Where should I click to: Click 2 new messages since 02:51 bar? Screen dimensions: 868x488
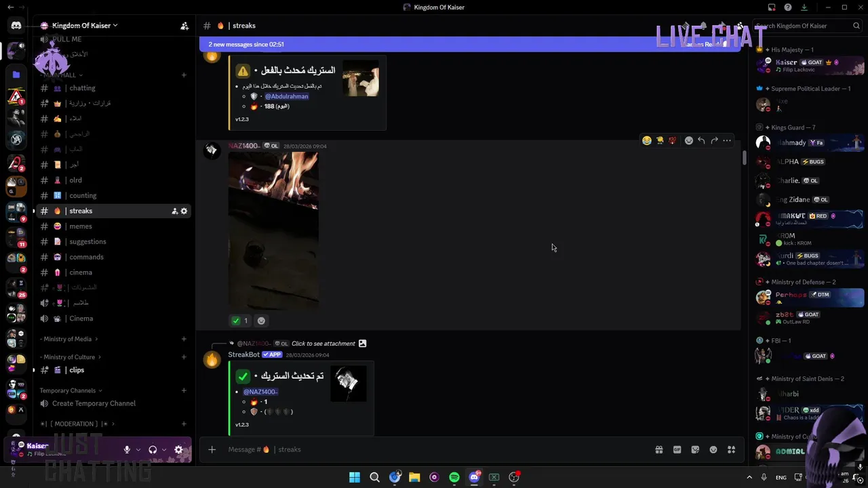pyautogui.click(x=470, y=44)
